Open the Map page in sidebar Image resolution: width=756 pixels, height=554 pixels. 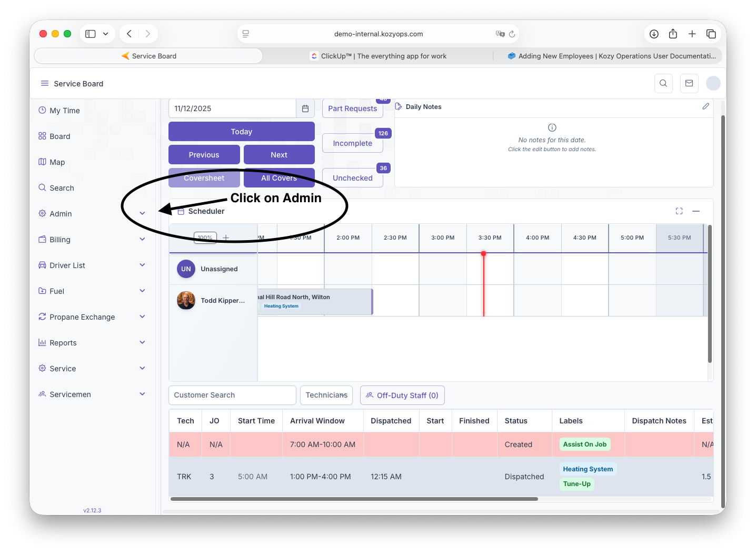pyautogui.click(x=57, y=162)
